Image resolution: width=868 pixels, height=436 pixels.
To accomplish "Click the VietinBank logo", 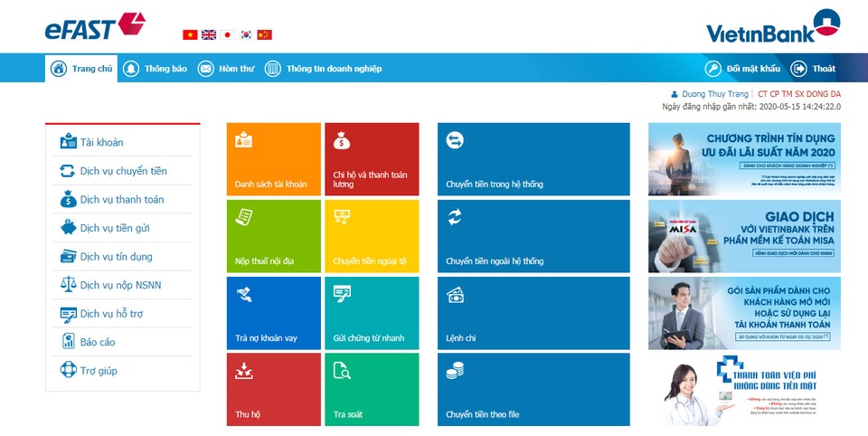I will [773, 25].
